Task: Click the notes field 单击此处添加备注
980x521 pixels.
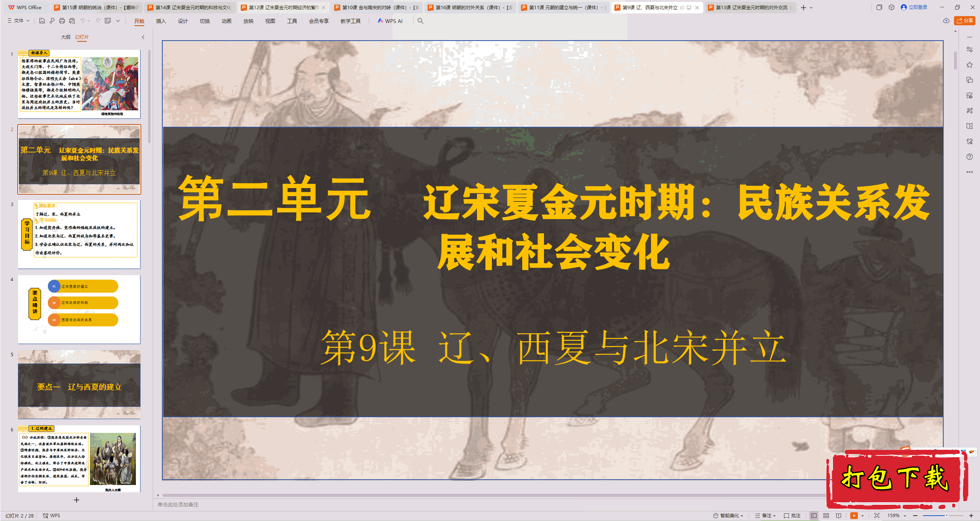Action: [178, 505]
